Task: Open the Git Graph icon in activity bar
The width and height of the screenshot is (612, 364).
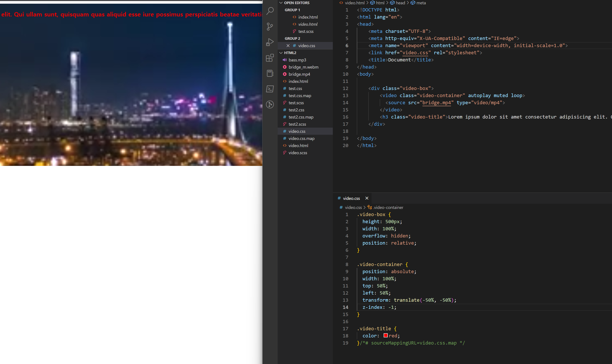Action: (x=270, y=104)
